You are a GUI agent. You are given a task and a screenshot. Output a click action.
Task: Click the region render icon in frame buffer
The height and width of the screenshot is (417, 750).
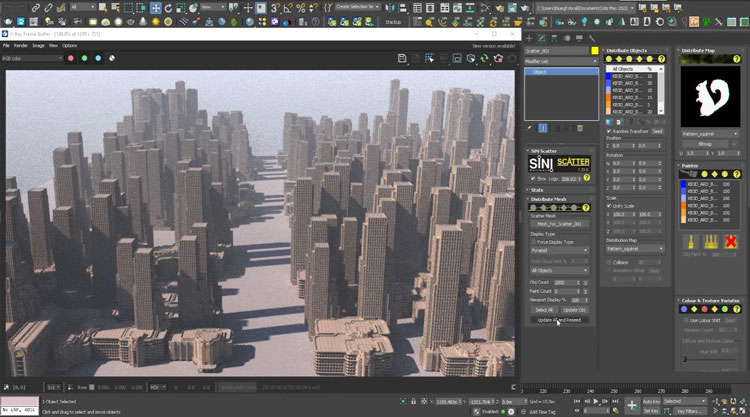click(x=457, y=58)
